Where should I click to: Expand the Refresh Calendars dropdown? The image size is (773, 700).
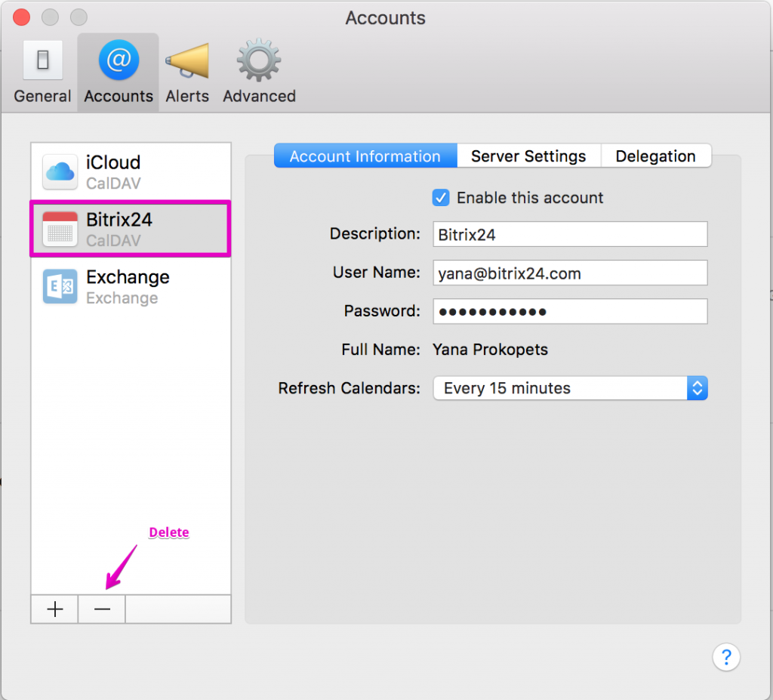click(x=570, y=388)
